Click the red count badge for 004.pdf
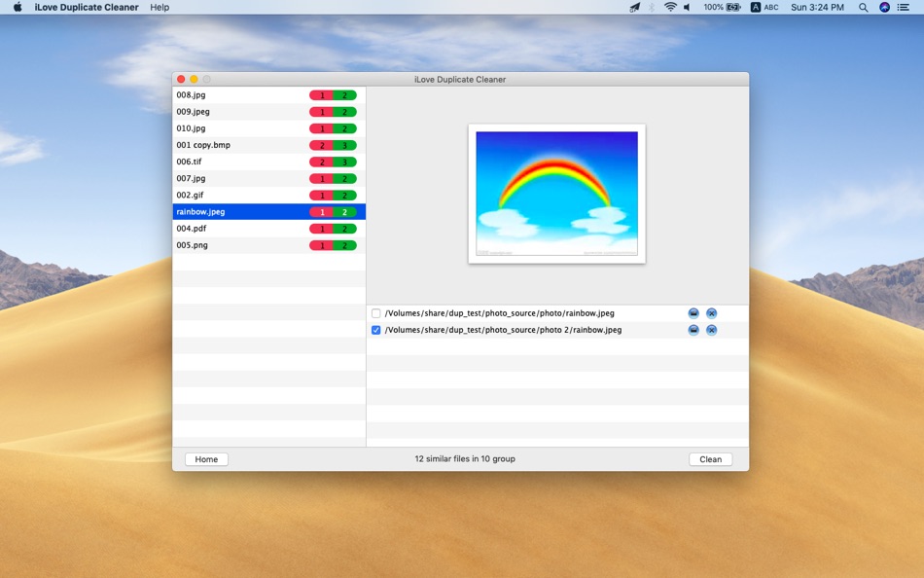This screenshot has height=578, width=924. [x=321, y=229]
